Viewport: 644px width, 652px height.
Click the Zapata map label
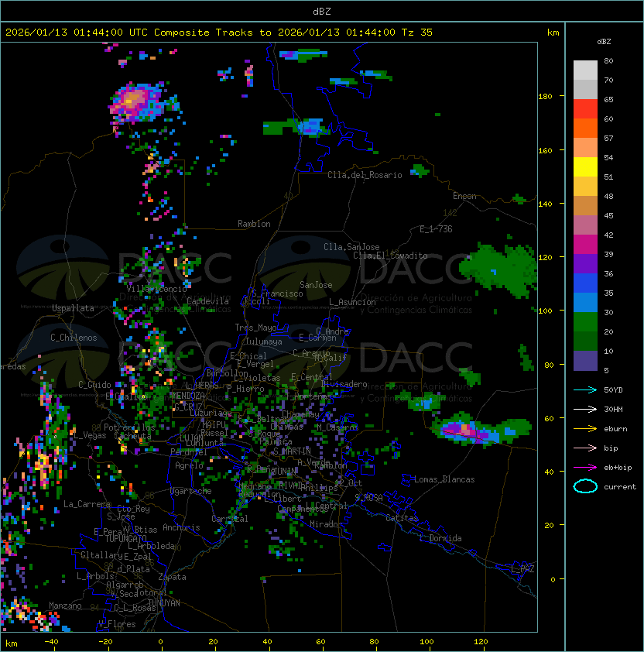(172, 577)
